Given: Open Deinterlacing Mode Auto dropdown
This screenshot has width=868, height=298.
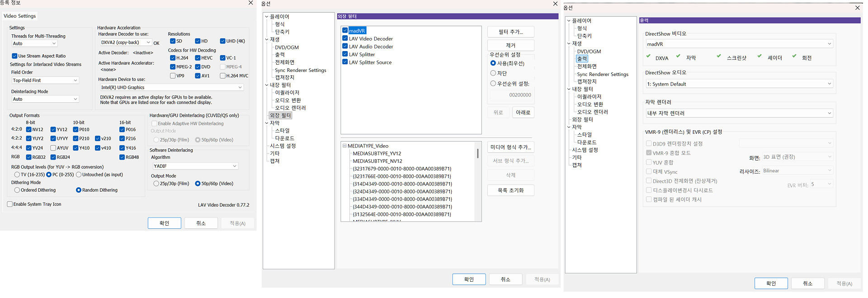Looking at the screenshot, I should [x=45, y=99].
